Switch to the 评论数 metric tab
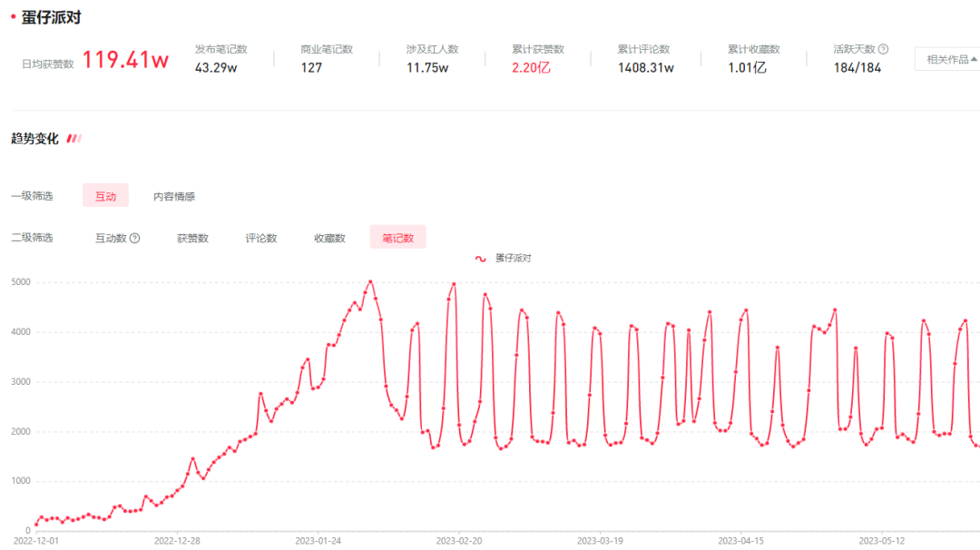 tap(261, 238)
